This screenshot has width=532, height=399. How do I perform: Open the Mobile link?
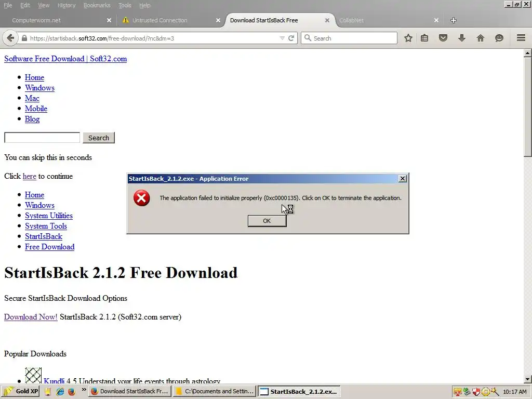36,109
